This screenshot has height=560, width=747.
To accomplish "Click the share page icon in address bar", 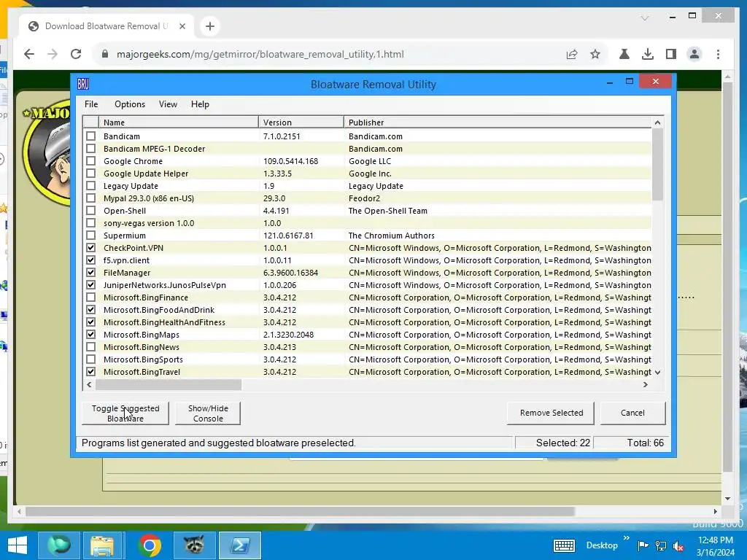I will point(572,54).
